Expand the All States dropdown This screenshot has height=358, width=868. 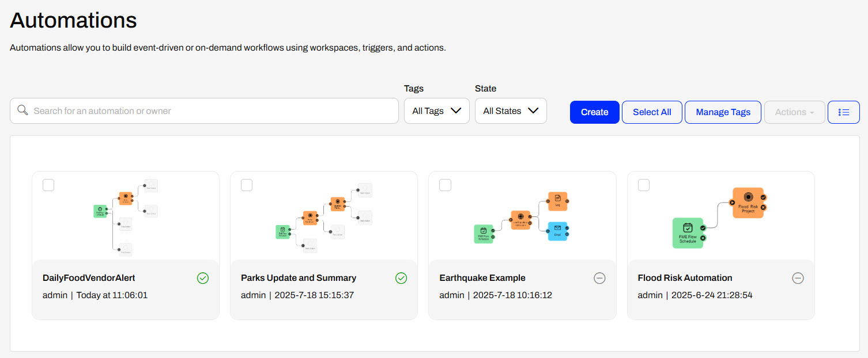[x=510, y=111]
